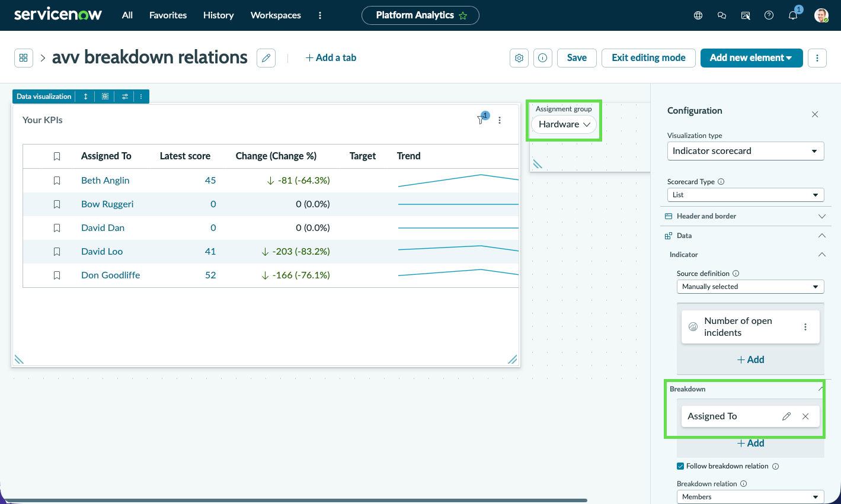The image size is (841, 504).
Task: Bookmark the David Loo row
Action: click(57, 252)
